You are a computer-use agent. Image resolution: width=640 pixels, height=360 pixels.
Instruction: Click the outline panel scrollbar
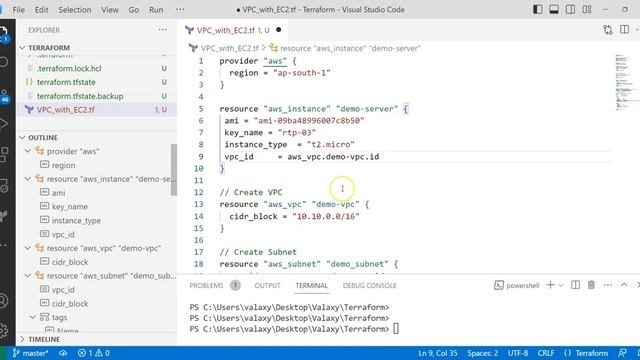(174, 170)
